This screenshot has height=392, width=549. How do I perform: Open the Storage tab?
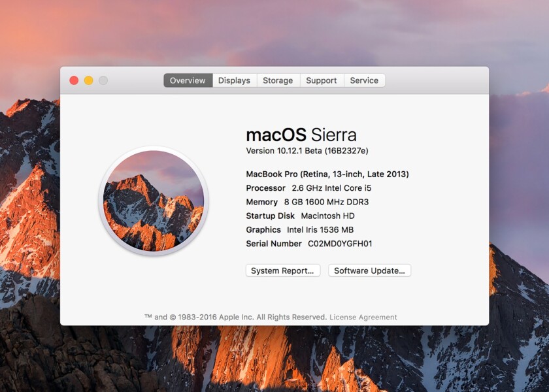[x=278, y=80]
